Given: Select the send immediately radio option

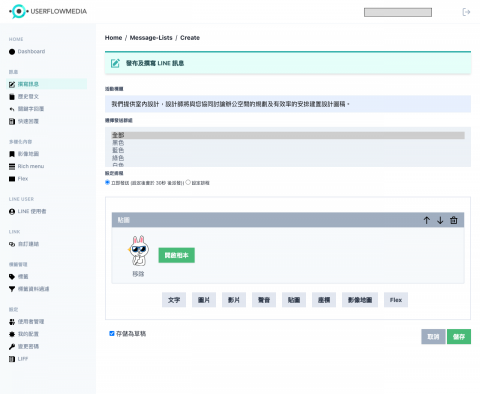Looking at the screenshot, I should [107, 182].
